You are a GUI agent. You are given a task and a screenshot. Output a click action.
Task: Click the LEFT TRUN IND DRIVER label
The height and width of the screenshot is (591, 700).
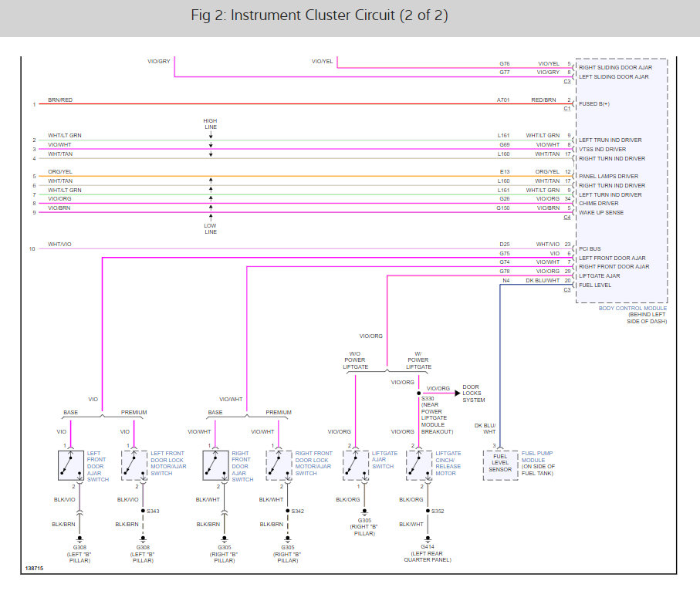[610, 140]
